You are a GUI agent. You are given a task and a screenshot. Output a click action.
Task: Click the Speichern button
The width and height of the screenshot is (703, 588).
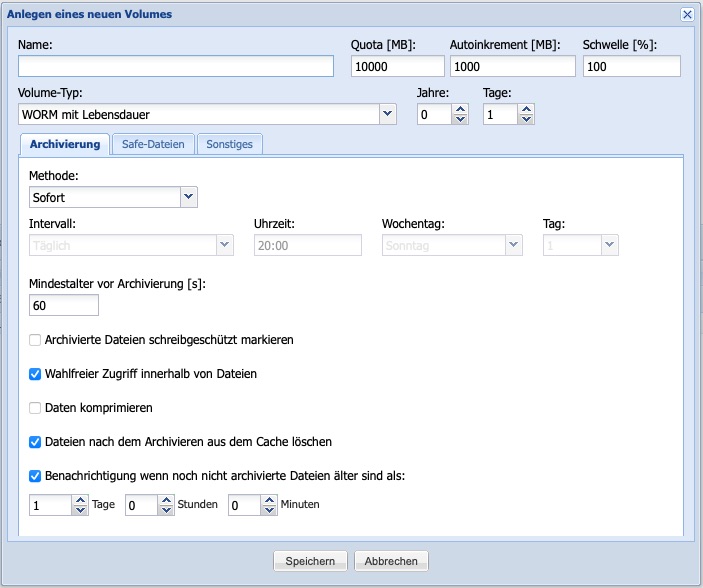(310, 561)
